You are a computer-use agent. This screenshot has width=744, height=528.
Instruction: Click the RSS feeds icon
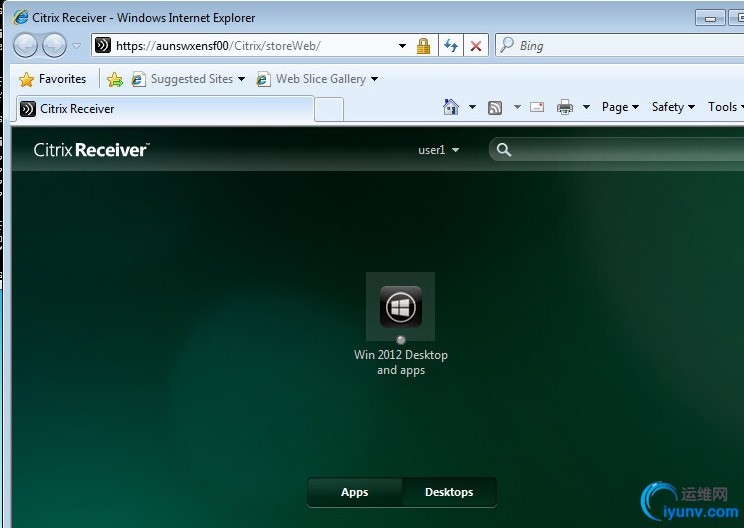(495, 108)
